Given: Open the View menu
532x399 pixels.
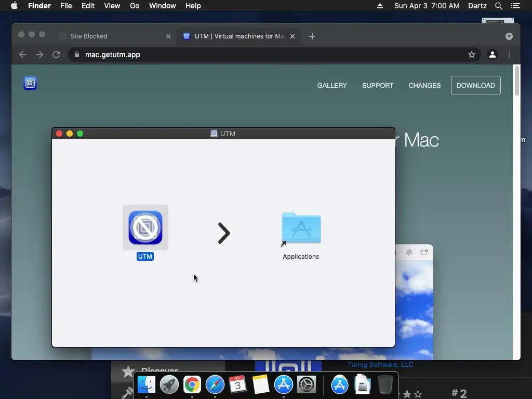Looking at the screenshot, I should [x=112, y=6].
